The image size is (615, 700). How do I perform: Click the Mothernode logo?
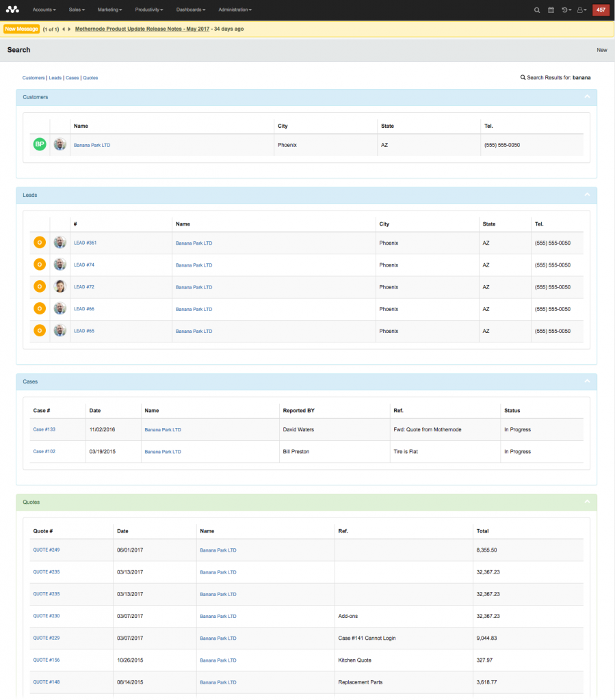[12, 10]
